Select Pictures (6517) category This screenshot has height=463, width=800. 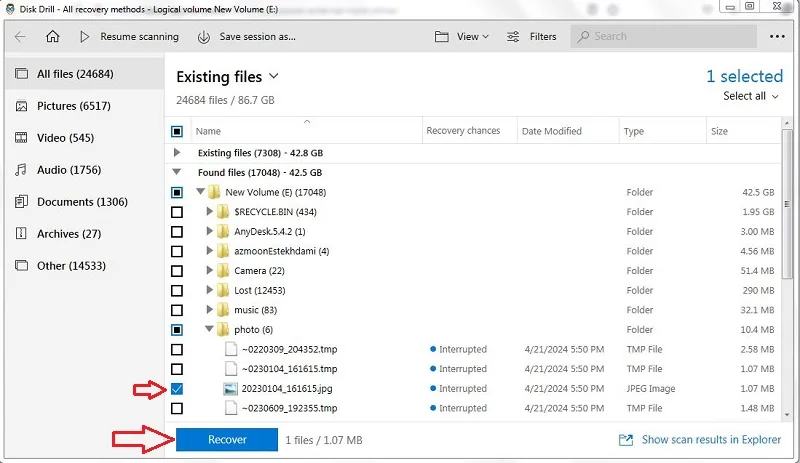tap(84, 106)
